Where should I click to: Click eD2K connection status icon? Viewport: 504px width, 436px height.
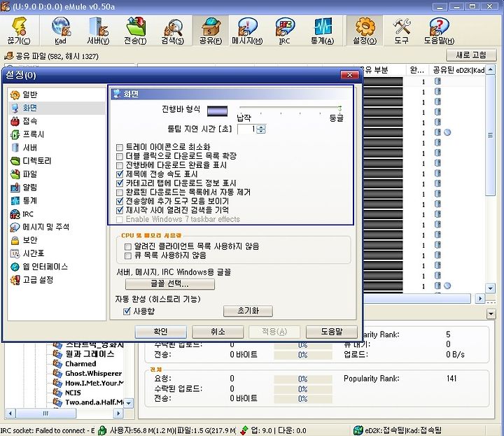pyautogui.click(x=358, y=430)
